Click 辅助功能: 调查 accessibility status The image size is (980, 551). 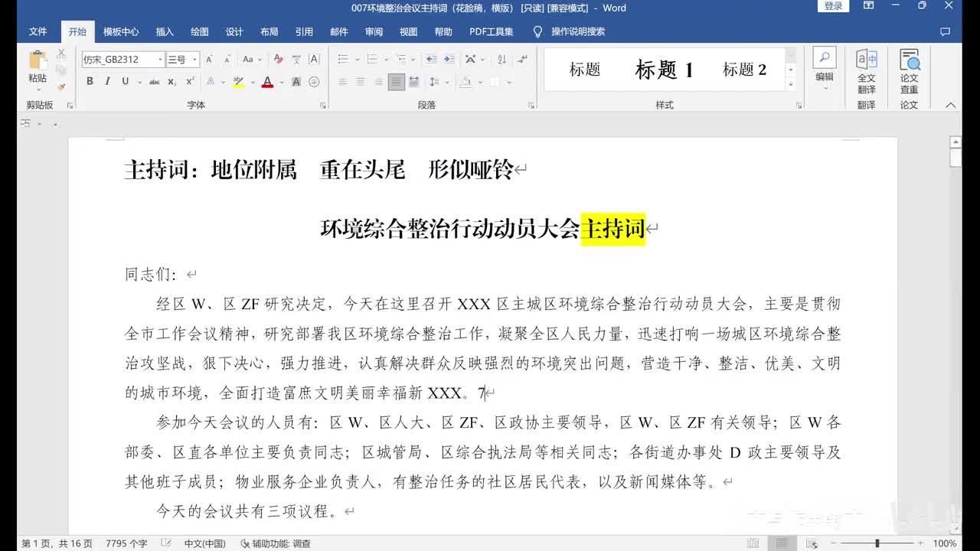(x=276, y=543)
